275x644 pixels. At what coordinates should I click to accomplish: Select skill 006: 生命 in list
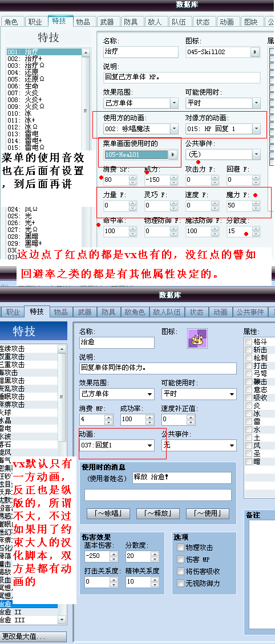coord(45,86)
